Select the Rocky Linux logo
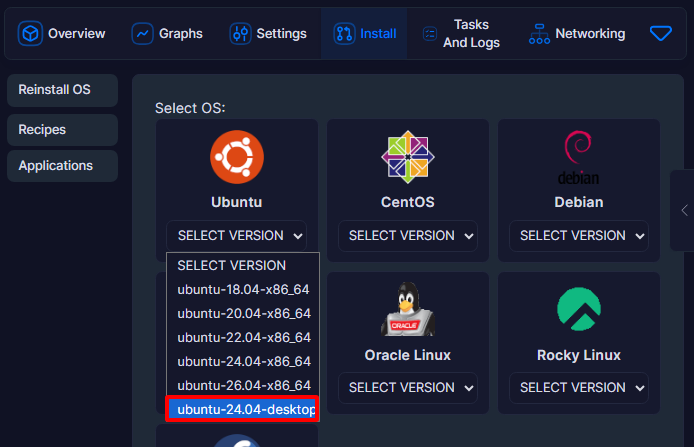Screen dimensions: 694x447 pyautogui.click(x=578, y=309)
